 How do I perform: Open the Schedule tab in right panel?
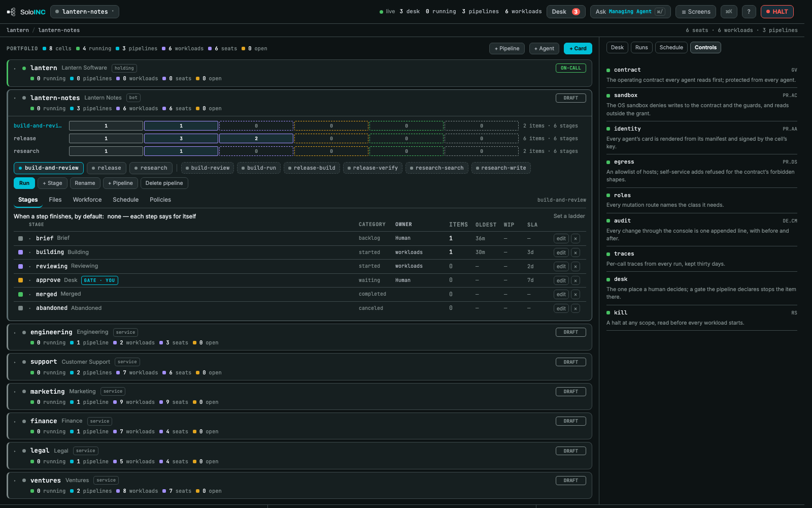671,48
